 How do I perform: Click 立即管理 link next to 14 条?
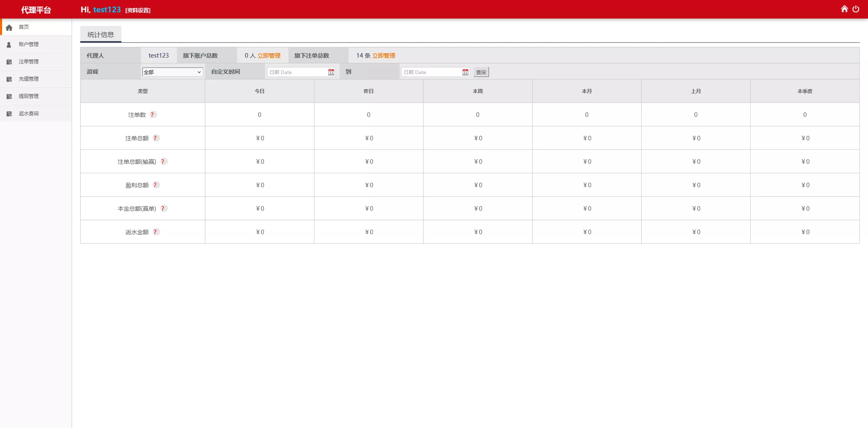384,56
